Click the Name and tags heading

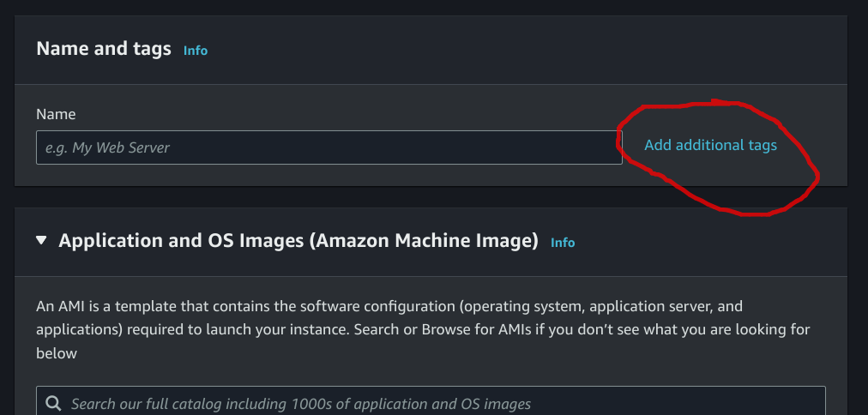[104, 49]
